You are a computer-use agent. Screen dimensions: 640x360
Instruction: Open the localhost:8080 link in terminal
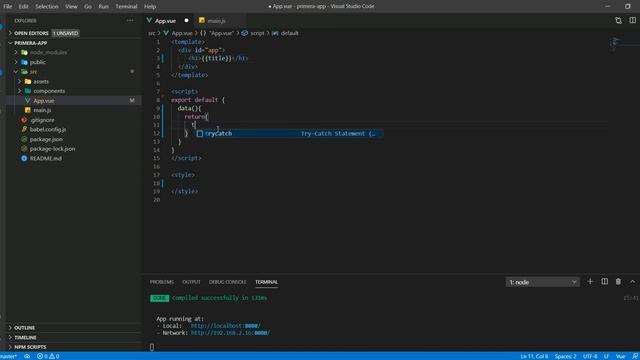(225, 326)
